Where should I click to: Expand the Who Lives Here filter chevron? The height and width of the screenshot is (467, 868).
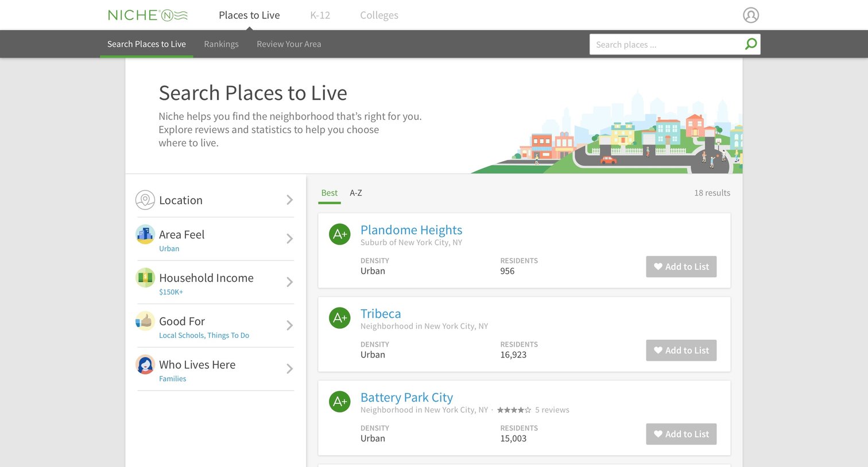click(x=289, y=369)
